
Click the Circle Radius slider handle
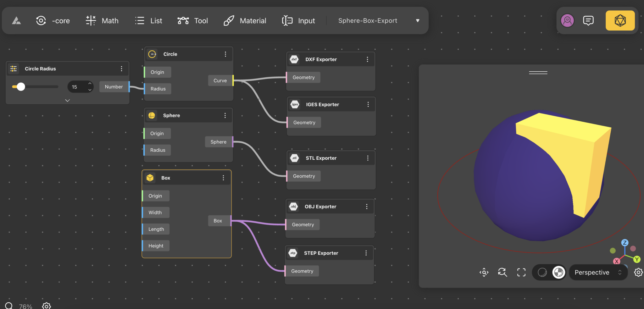[x=21, y=87]
